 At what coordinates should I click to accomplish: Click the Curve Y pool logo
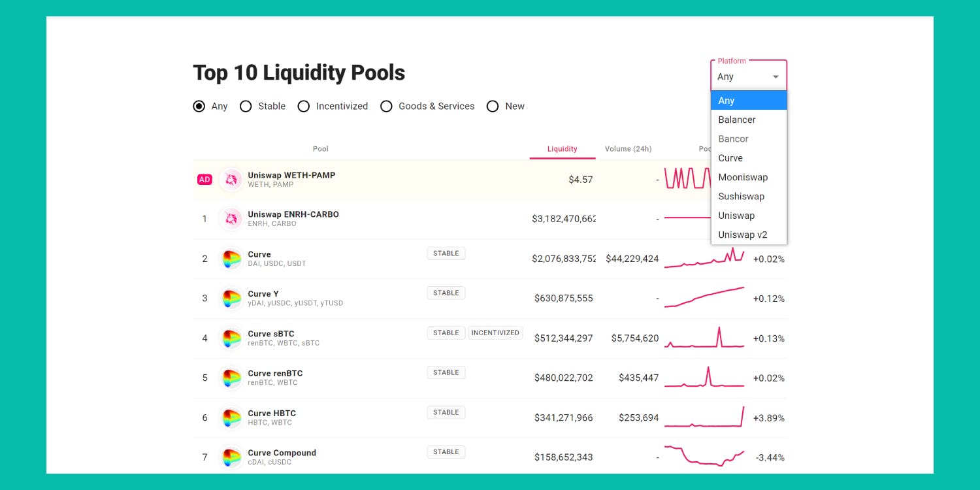(231, 299)
